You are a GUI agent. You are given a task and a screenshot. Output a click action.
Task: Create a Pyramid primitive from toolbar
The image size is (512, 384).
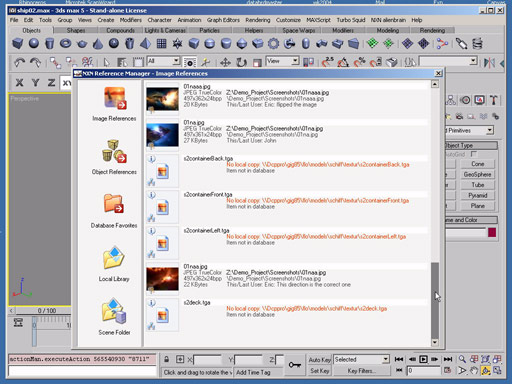(x=145, y=44)
